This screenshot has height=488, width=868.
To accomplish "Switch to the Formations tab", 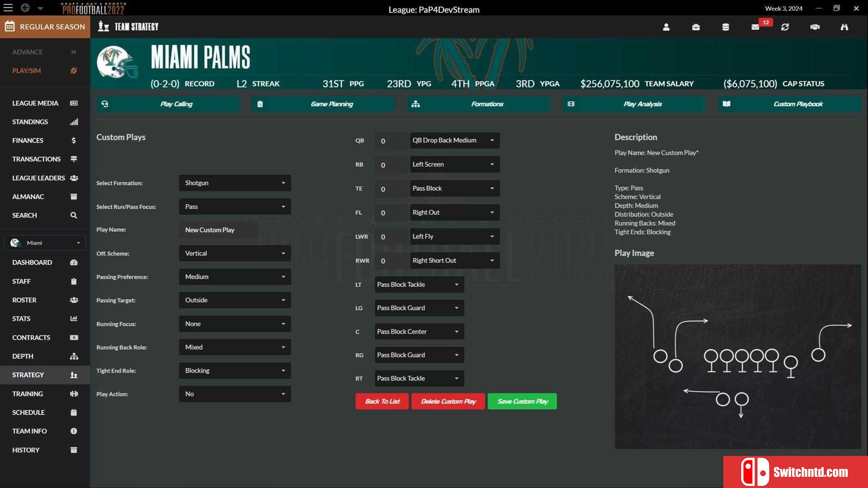I will 479,104.
